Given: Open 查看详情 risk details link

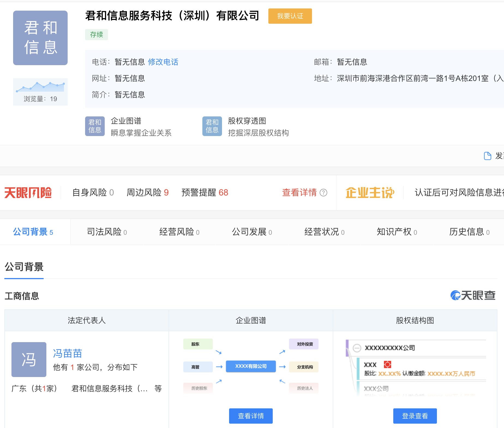Looking at the screenshot, I should (299, 193).
